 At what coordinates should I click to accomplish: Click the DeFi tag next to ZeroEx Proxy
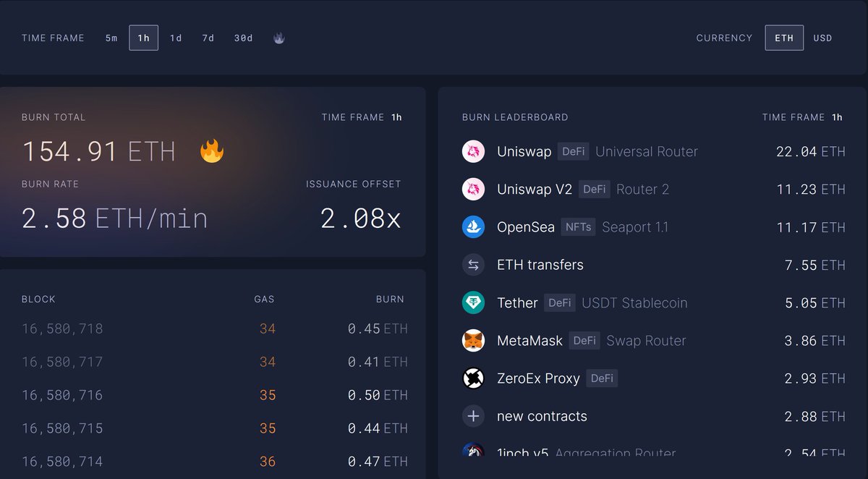(x=602, y=378)
